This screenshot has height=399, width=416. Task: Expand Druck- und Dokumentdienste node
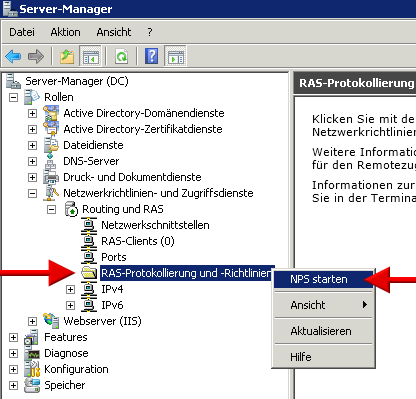pos(32,177)
